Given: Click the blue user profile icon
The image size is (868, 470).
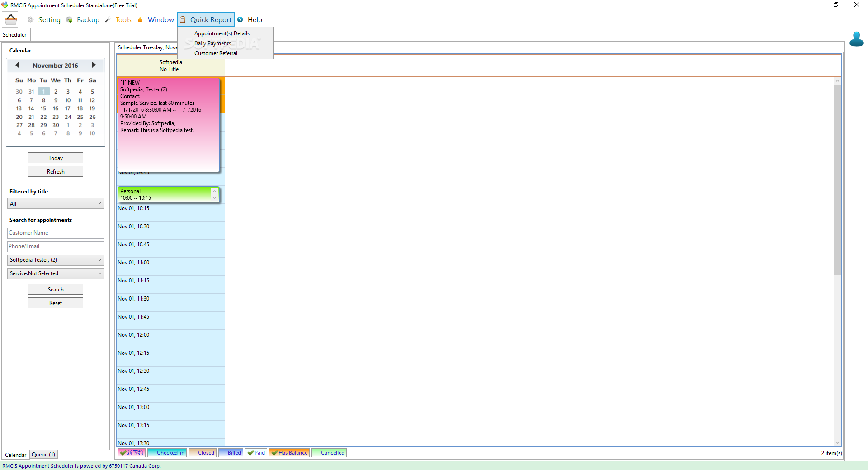Looking at the screenshot, I should pos(856,39).
